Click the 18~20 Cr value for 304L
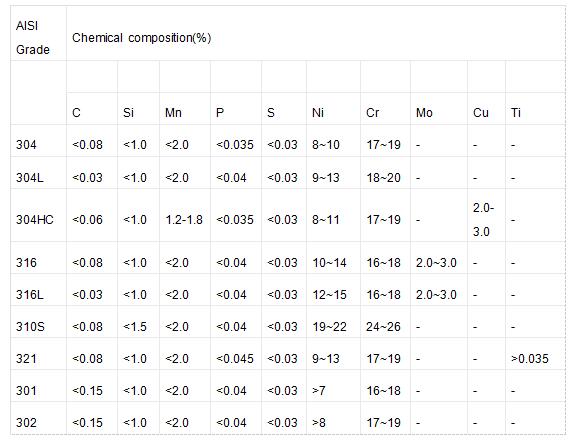 click(x=383, y=178)
